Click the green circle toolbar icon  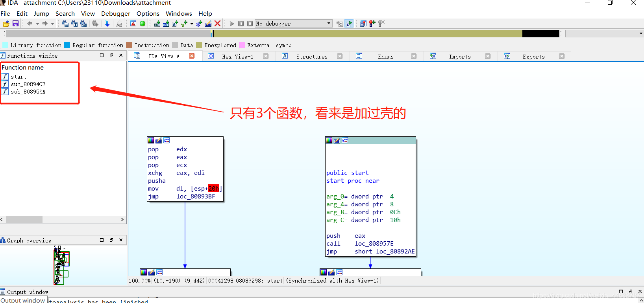[142, 24]
